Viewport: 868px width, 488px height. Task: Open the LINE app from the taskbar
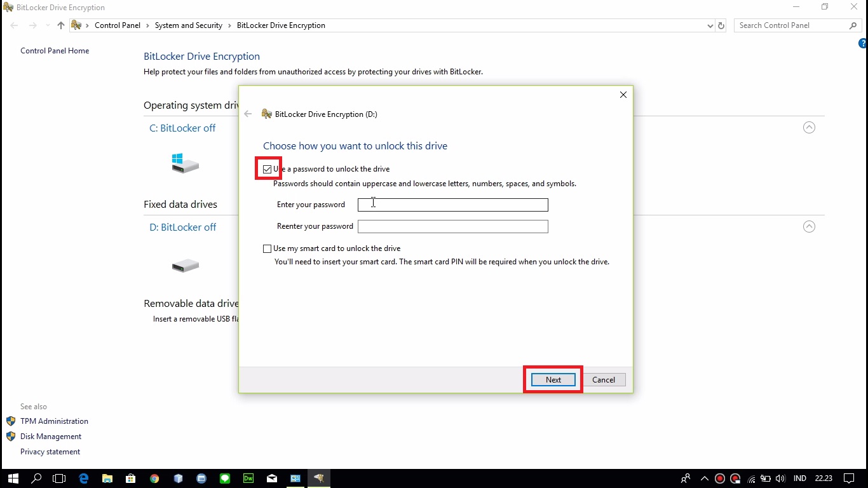(x=225, y=478)
